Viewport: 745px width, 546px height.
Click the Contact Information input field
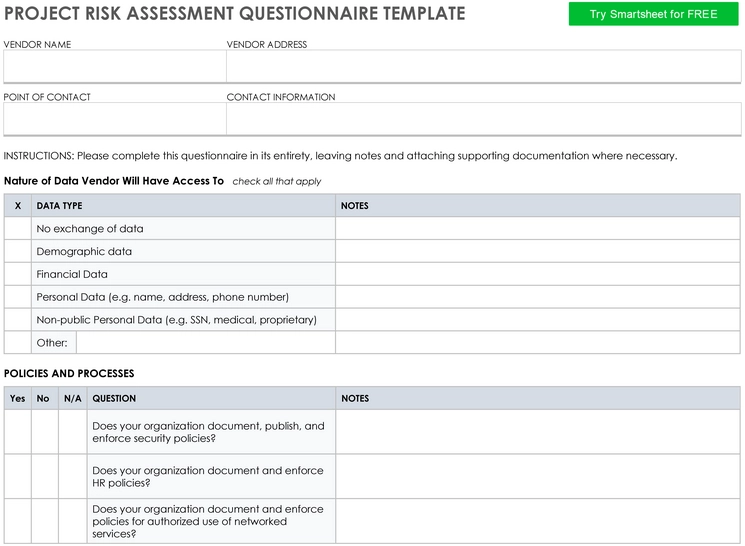[483, 119]
